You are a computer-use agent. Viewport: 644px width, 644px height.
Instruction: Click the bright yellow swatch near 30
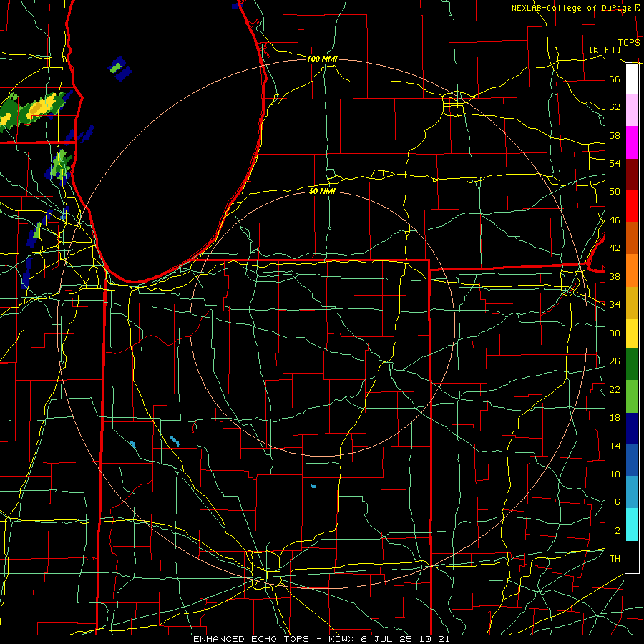tap(632, 333)
